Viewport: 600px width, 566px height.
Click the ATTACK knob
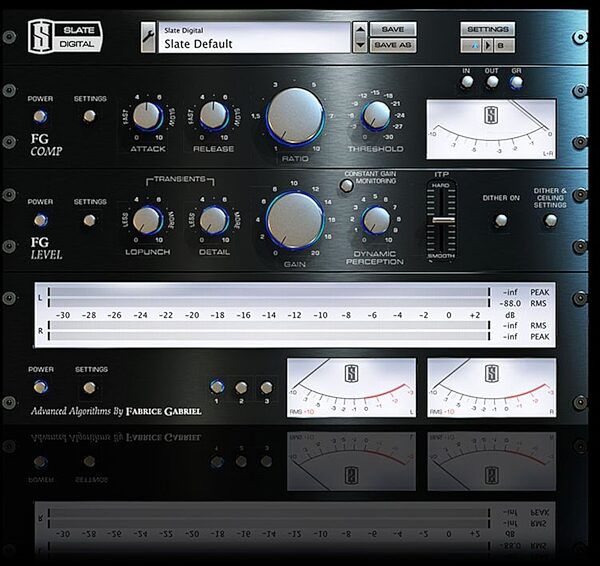coord(148,116)
